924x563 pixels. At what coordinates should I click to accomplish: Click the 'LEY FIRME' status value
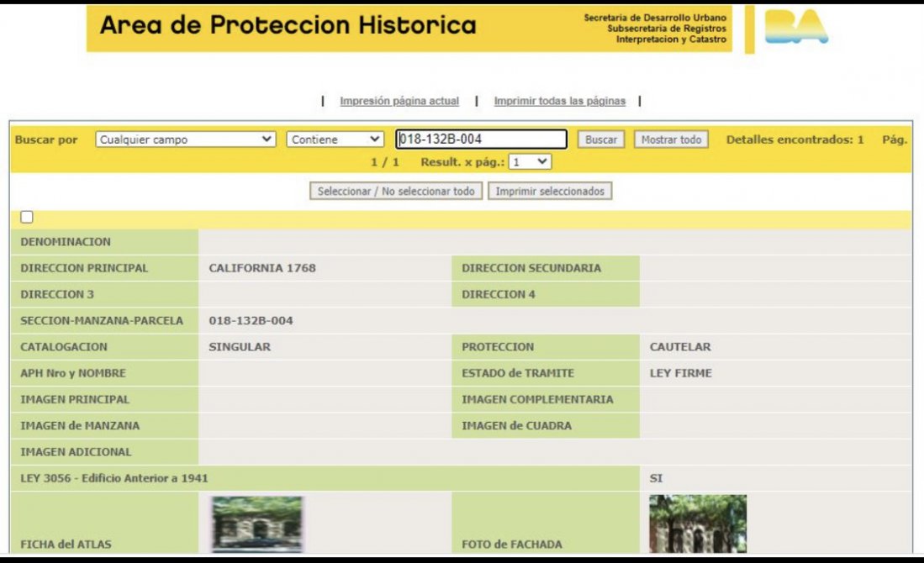click(680, 373)
